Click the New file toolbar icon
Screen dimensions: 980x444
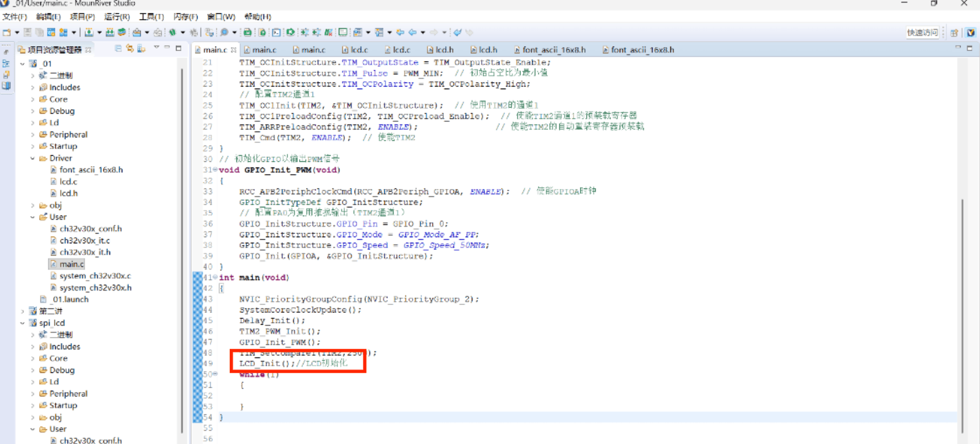(7, 32)
